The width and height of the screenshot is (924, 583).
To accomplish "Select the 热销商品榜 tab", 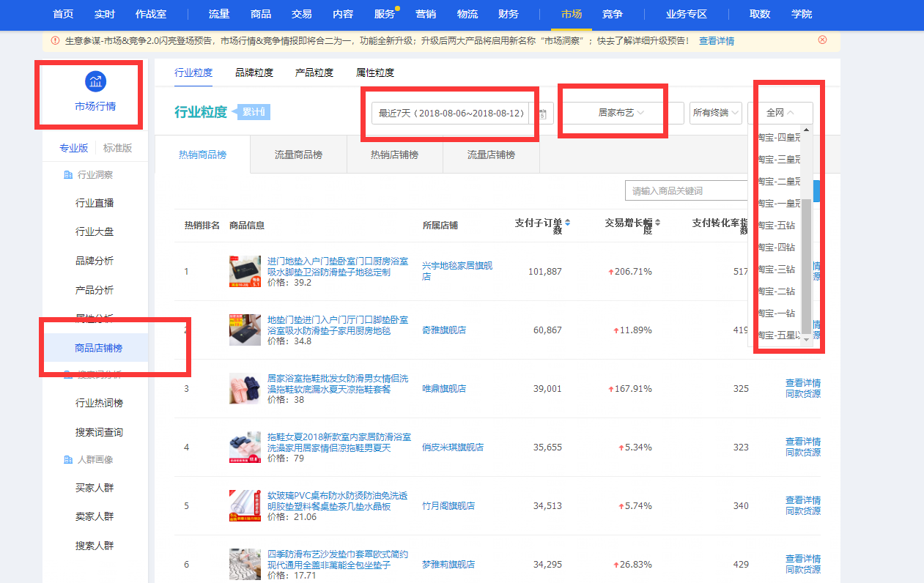I will [203, 155].
